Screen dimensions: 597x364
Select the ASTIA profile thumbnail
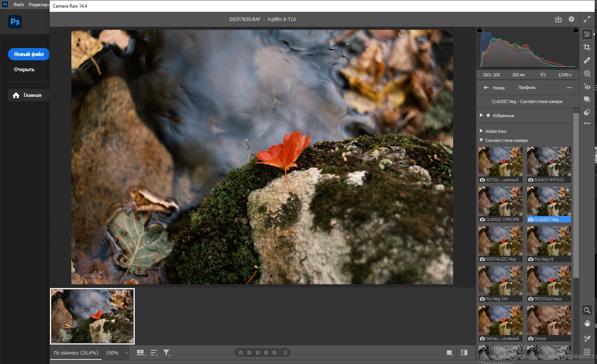(500, 165)
